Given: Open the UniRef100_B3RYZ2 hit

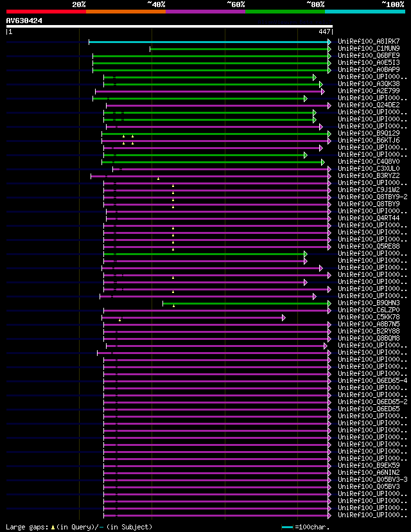Looking at the screenshot, I should coord(369,176).
